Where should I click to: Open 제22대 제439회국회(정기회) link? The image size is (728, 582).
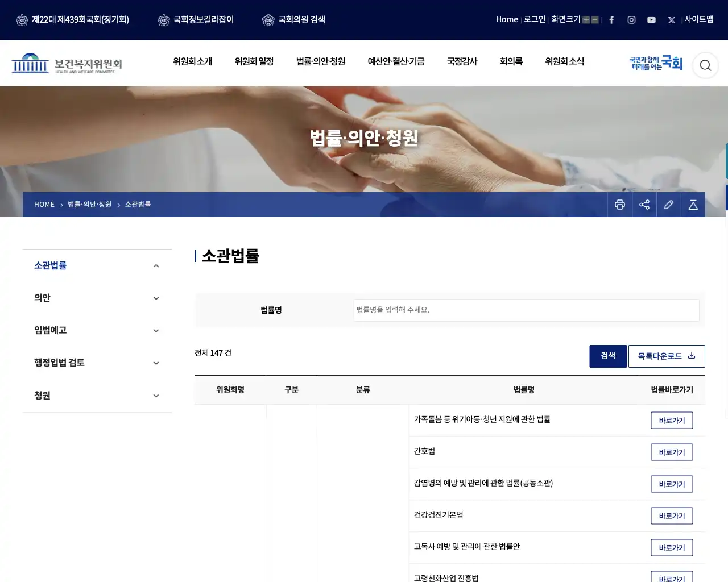point(72,20)
